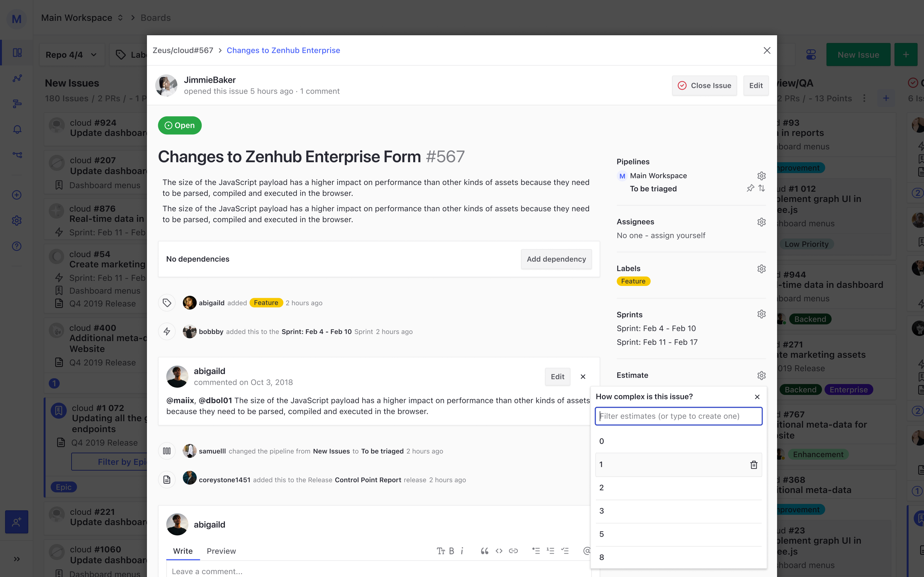924x577 pixels.
Task: Click the trash icon next to estimate 1
Action: (754, 464)
